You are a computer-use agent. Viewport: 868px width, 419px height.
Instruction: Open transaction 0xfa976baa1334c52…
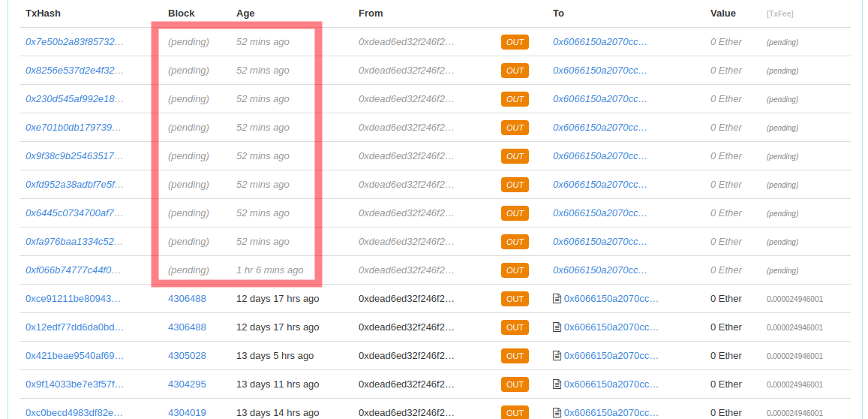point(75,242)
